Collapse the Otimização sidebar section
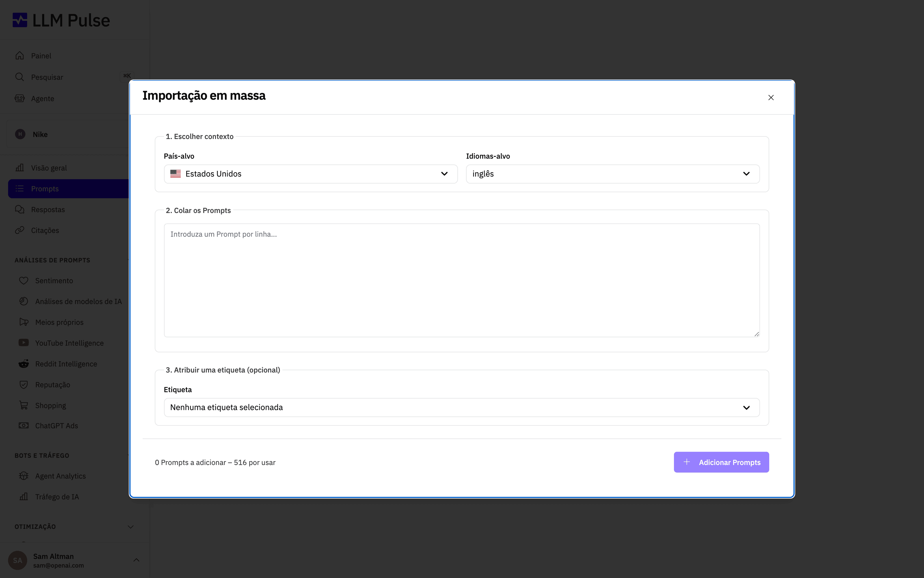The image size is (924, 578). (74, 526)
